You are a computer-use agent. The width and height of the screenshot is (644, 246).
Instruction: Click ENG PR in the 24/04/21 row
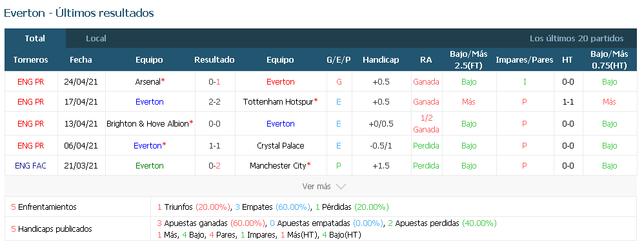point(31,82)
